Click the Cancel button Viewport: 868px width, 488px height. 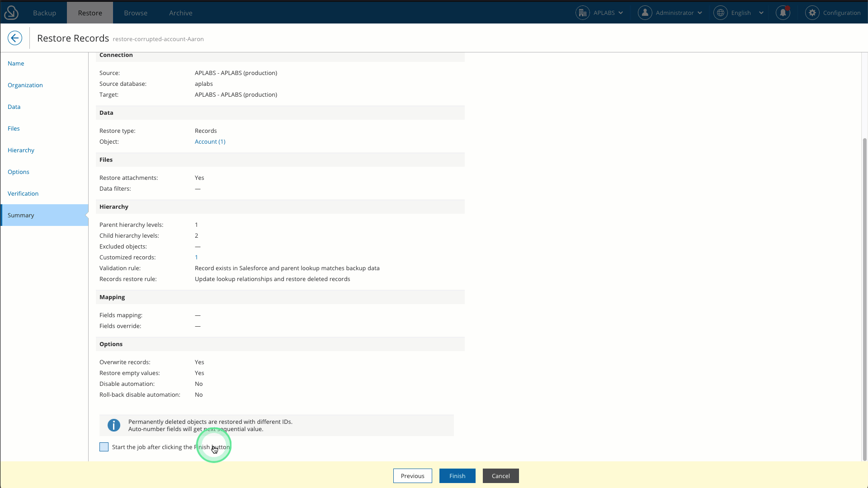pyautogui.click(x=501, y=476)
